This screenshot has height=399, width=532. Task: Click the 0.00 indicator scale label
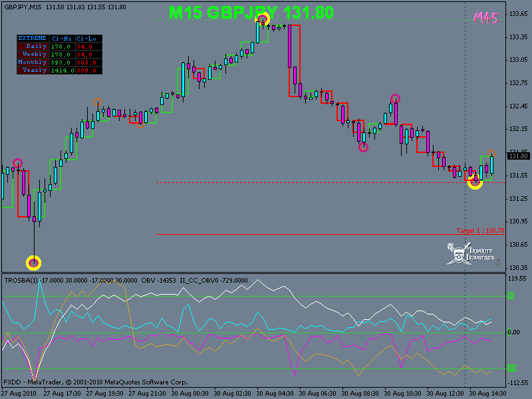513,332
